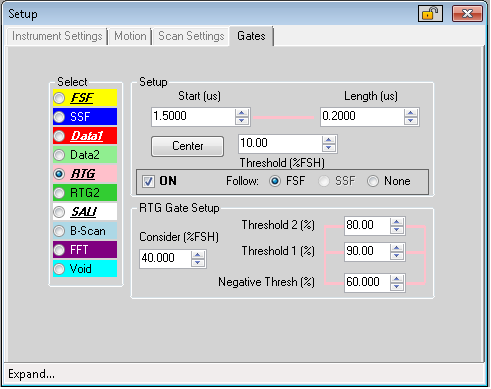Set Follow to None
491x389 pixels.
click(373, 181)
